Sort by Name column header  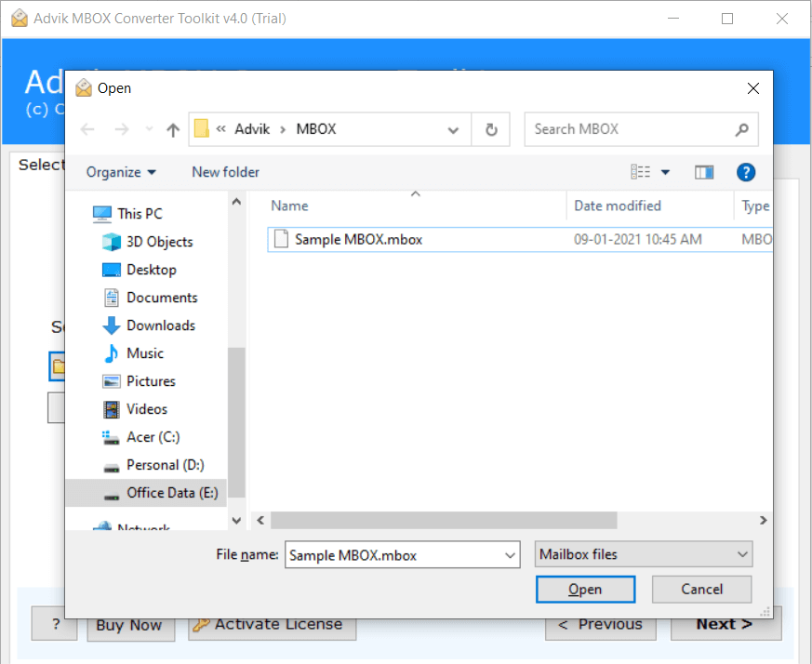pos(289,206)
